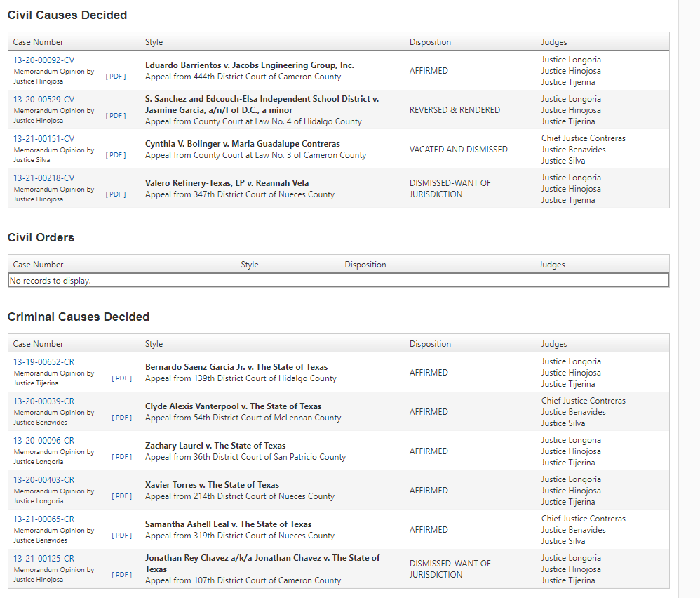
Task: Select the Criminal Causes Decided heading
Action: pyautogui.click(x=79, y=317)
